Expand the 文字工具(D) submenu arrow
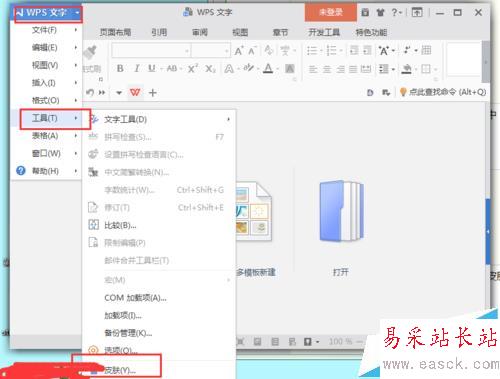The image size is (500, 379). click(x=228, y=119)
